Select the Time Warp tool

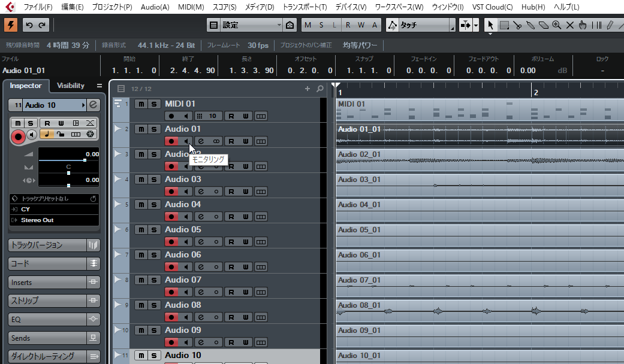point(596,25)
